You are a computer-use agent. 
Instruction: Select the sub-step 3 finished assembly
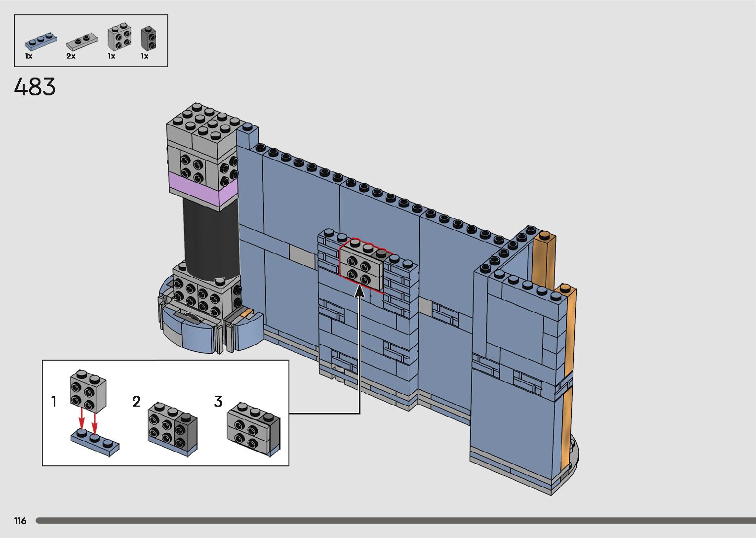point(253,428)
